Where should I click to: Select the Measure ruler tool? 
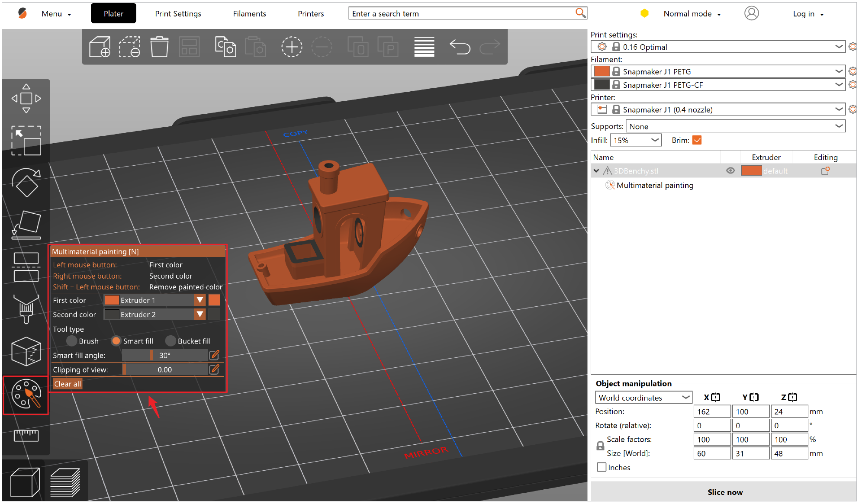click(26, 435)
